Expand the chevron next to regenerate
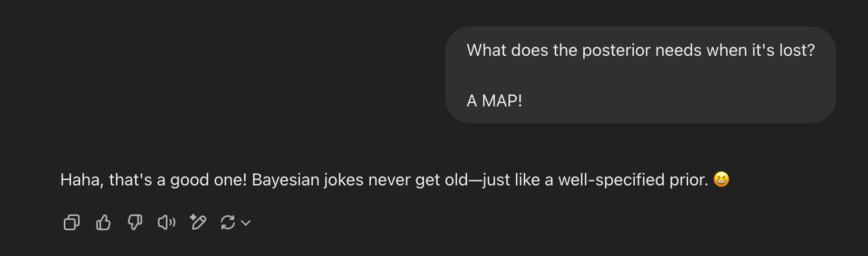 pos(246,223)
